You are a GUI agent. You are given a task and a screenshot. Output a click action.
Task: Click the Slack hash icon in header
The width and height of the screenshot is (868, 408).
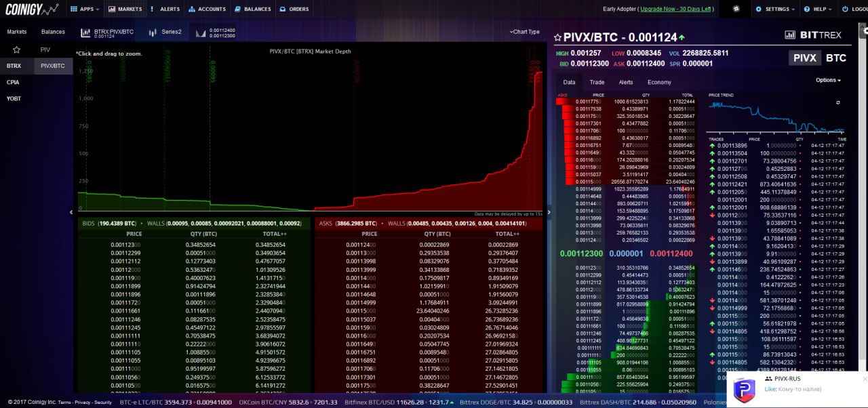point(737,9)
